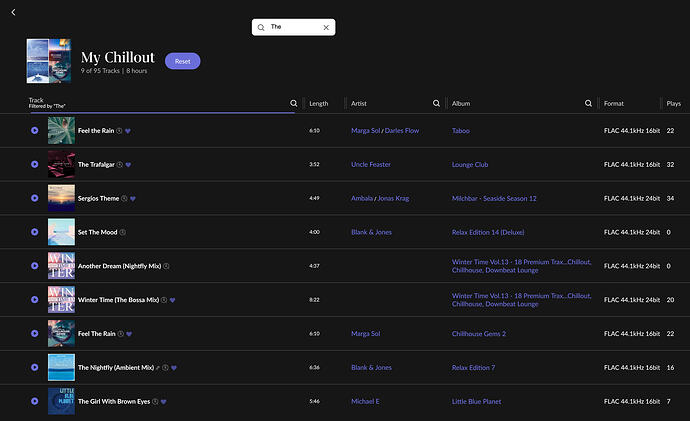The width and height of the screenshot is (690, 421).
Task: Start The Girl With Brown Eyes playback
Action: [x=34, y=401]
